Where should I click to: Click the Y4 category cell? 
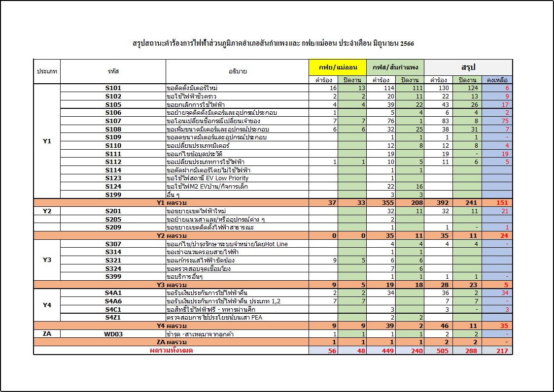click(x=47, y=305)
